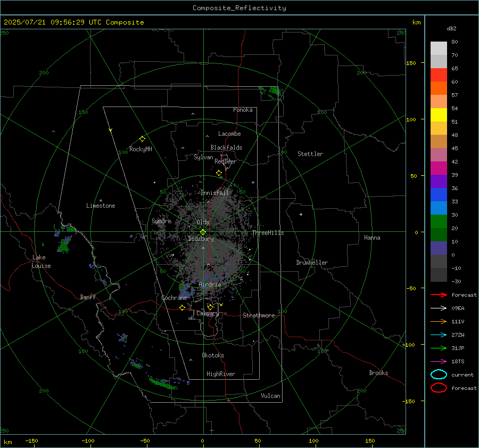Click the elongated green echo southwest of HighRiver
This screenshot has height=448, width=479.
pyautogui.click(x=162, y=383)
